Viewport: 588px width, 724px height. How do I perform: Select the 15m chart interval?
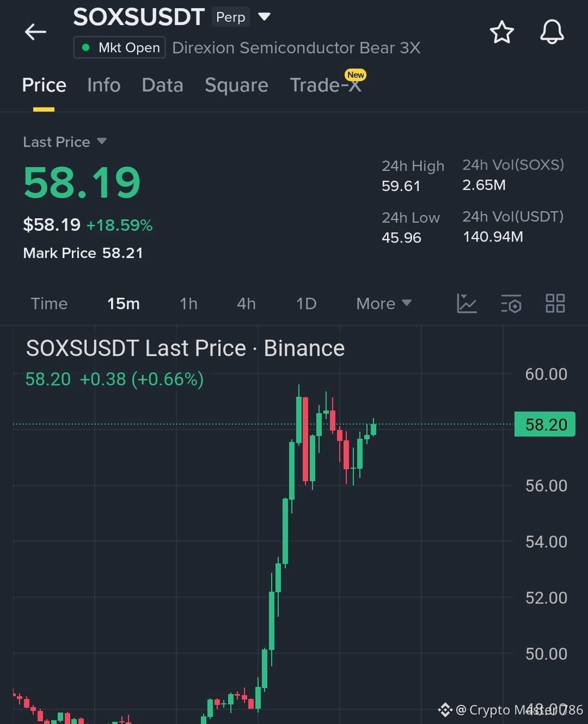click(x=124, y=304)
